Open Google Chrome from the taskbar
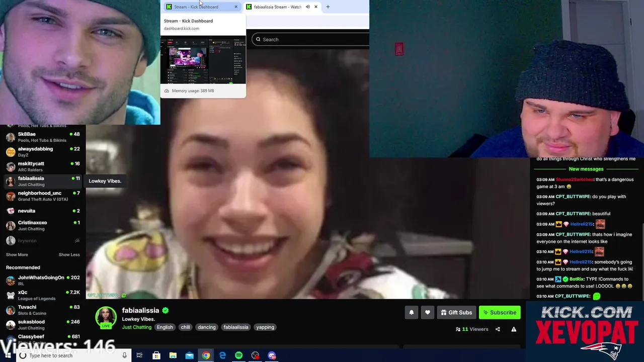The image size is (644, 362). click(x=206, y=355)
